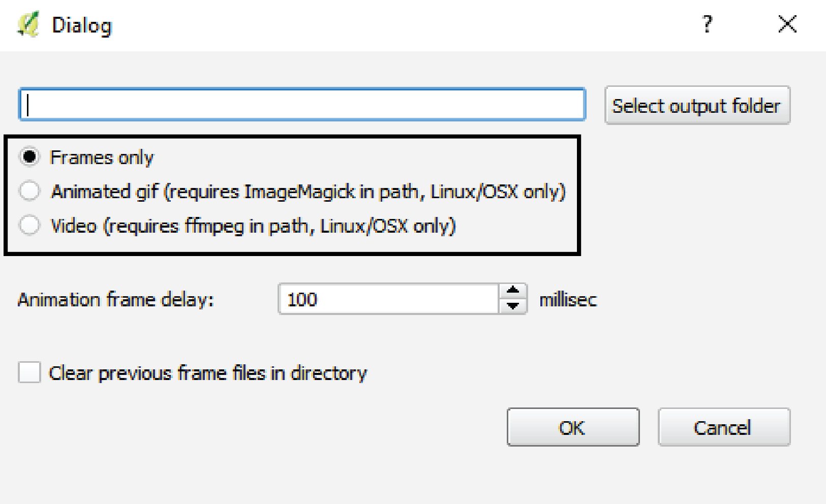The width and height of the screenshot is (826, 504).
Task: Increase frame delay with the up arrow
Action: coord(513,291)
